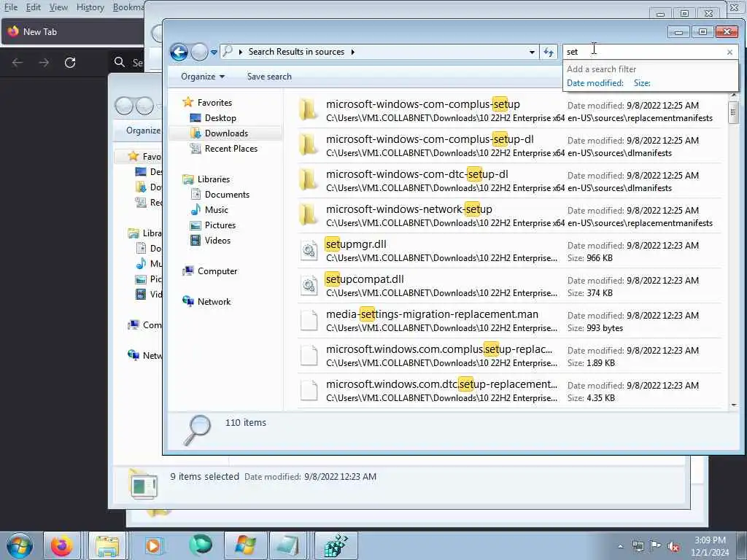747x560 pixels.
Task: Click the blank icon of microsoft.windows.com.dtc file
Action: (309, 391)
